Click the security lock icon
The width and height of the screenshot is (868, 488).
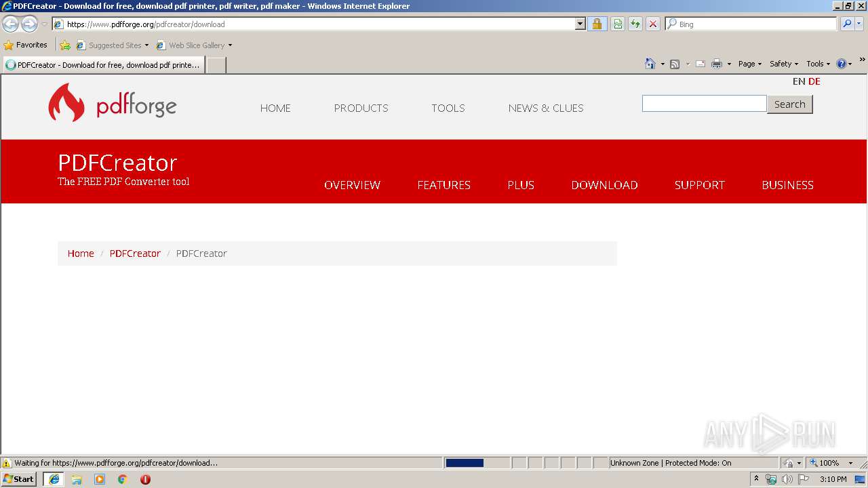tap(597, 24)
